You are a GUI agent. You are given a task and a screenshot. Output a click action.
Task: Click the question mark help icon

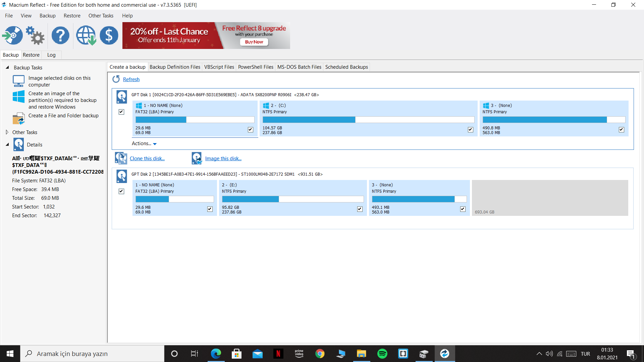coord(60,35)
